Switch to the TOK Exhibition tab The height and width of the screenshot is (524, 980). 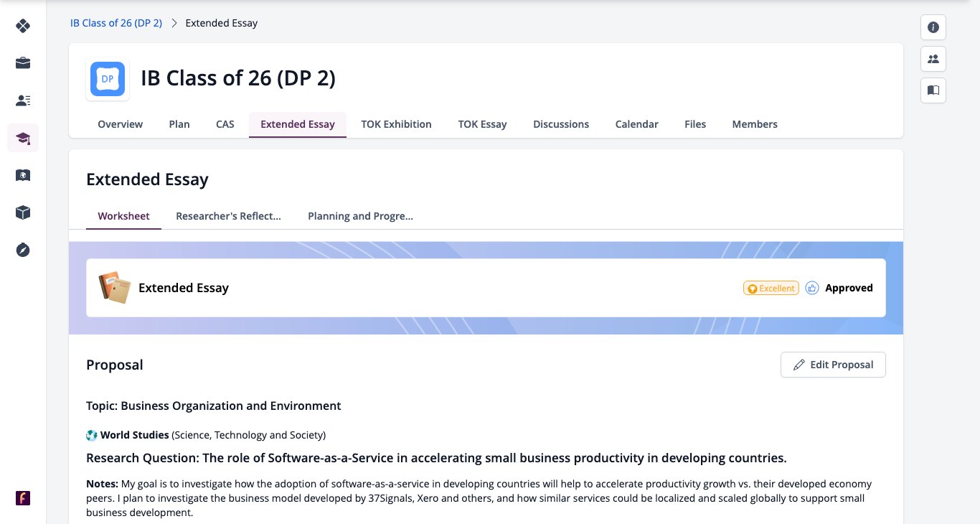click(396, 124)
